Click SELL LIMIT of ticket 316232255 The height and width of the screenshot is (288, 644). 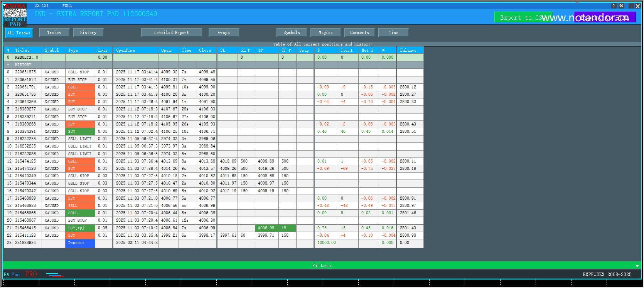pyautogui.click(x=80, y=139)
